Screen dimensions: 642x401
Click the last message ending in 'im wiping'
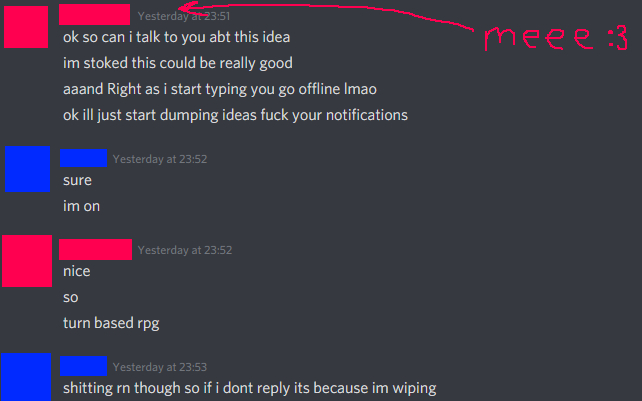[x=250, y=388]
